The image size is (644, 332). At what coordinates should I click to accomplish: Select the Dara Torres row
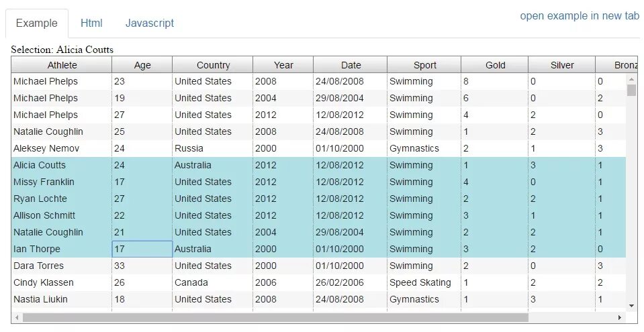tap(319, 266)
